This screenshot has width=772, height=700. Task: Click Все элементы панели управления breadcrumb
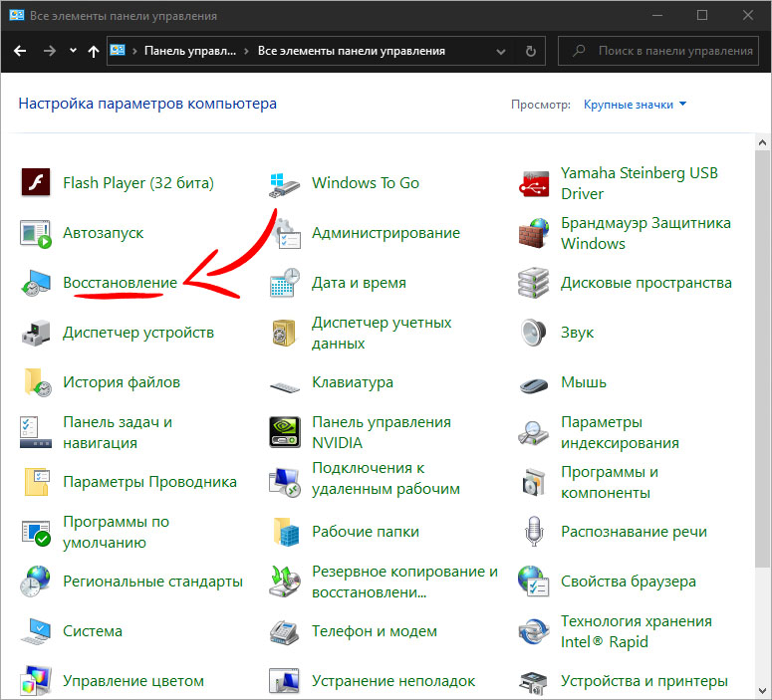pos(352,51)
